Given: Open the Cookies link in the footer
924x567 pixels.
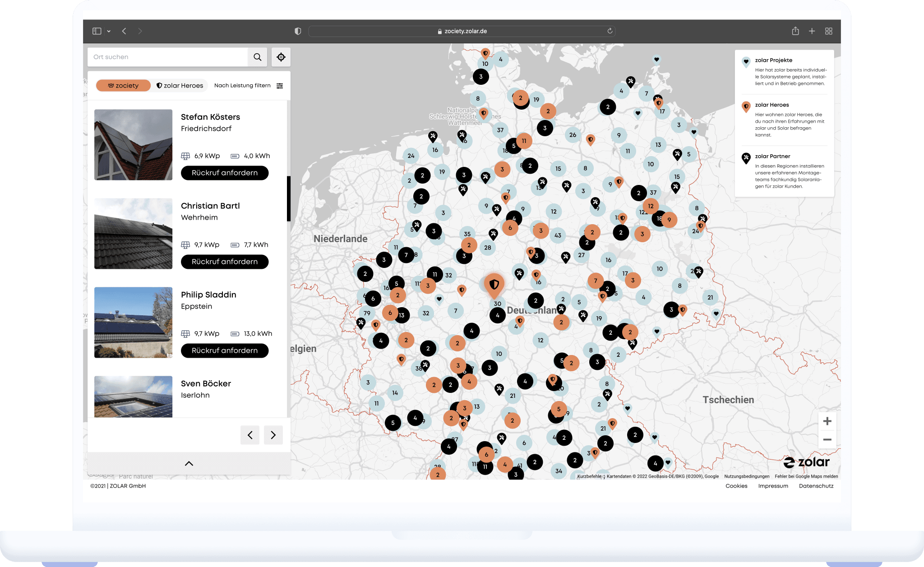Looking at the screenshot, I should pyautogui.click(x=736, y=486).
